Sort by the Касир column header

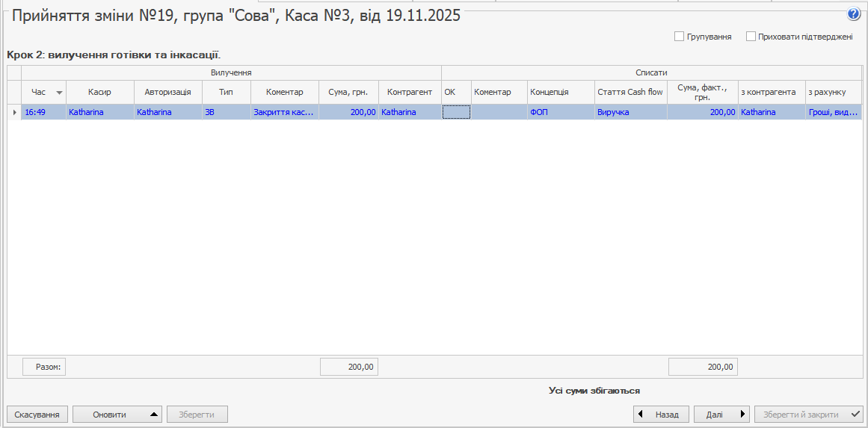99,92
